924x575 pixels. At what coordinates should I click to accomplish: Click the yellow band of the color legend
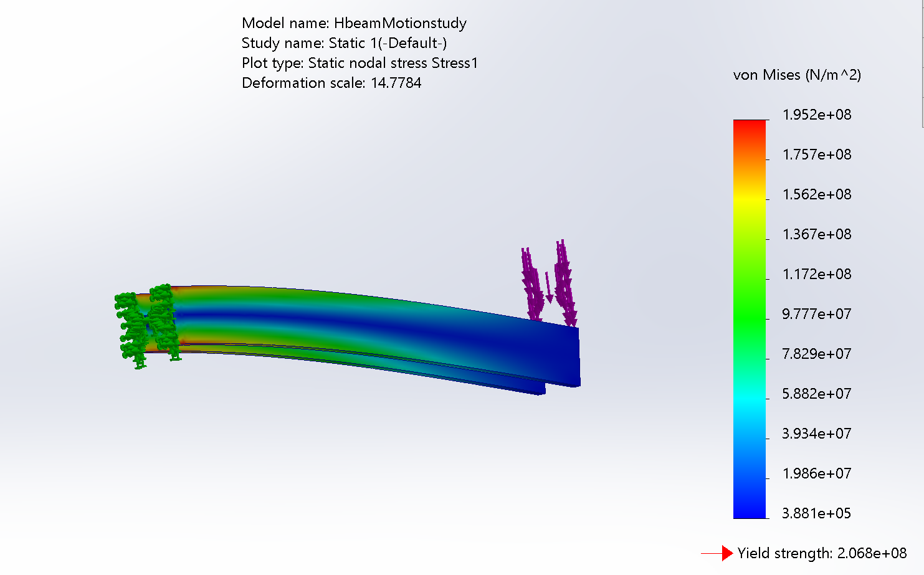pos(750,197)
